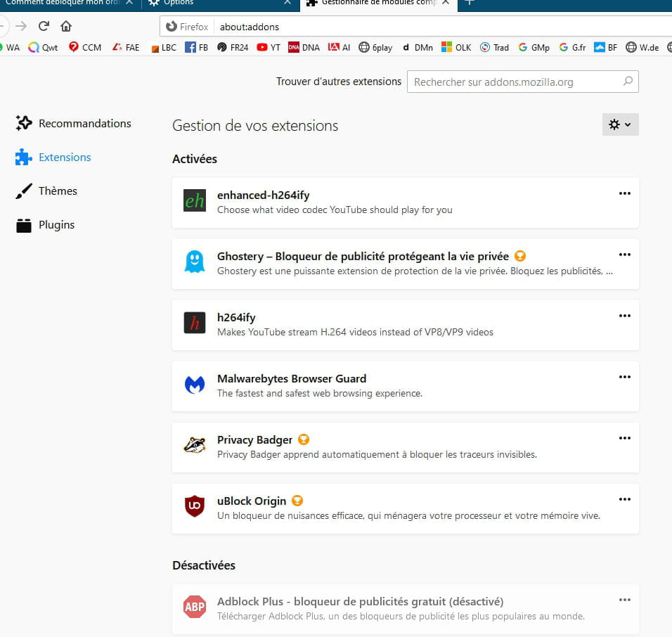Viewport: 672px width, 637px height.
Task: Open the FR24 bookmark
Action: tap(233, 47)
